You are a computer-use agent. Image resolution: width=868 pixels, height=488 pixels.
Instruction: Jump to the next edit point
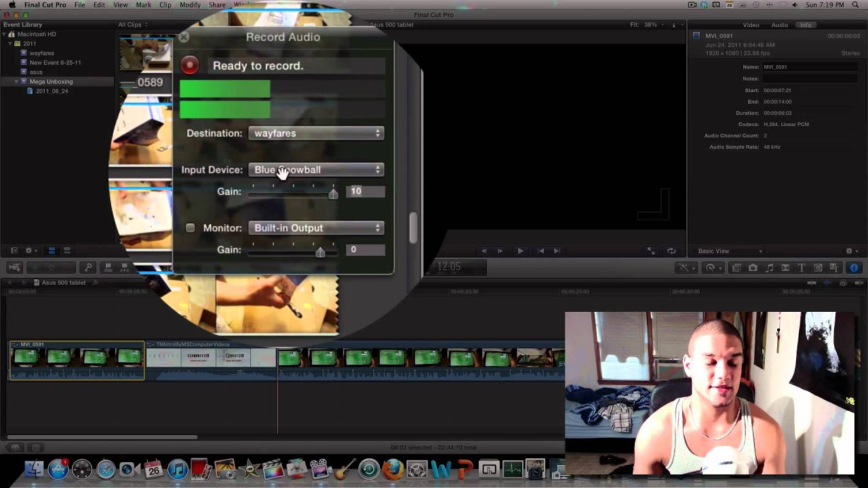(557, 251)
